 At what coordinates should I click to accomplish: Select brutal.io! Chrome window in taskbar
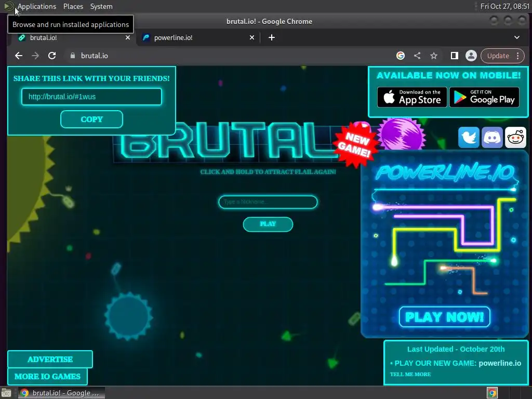click(x=61, y=393)
